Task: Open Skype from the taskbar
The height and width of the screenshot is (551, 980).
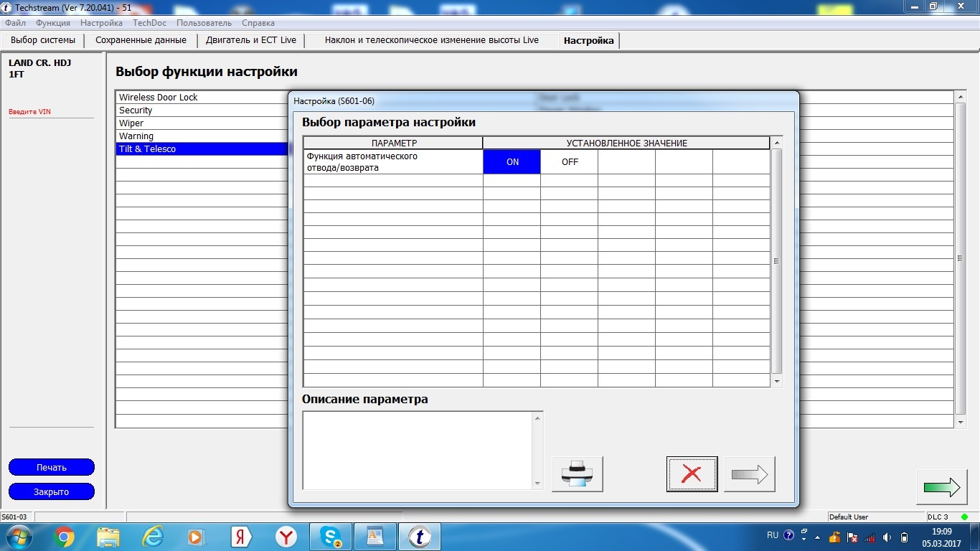Action: click(x=331, y=537)
